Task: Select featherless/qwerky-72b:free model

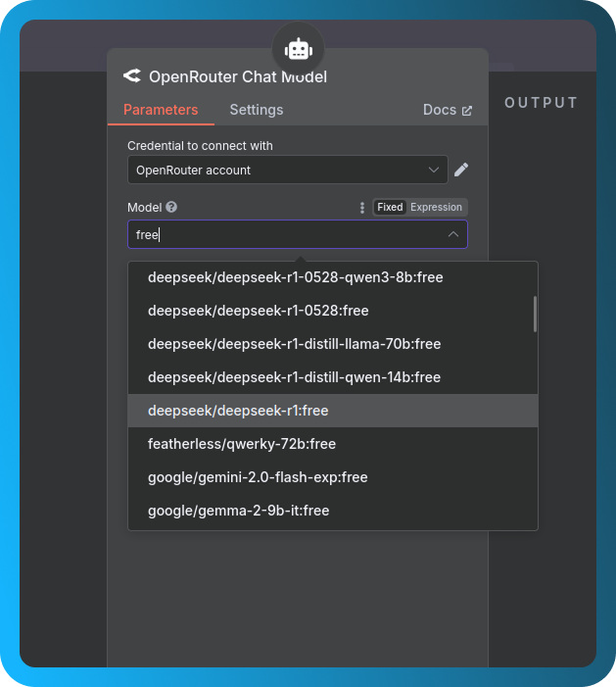Action: pos(242,444)
